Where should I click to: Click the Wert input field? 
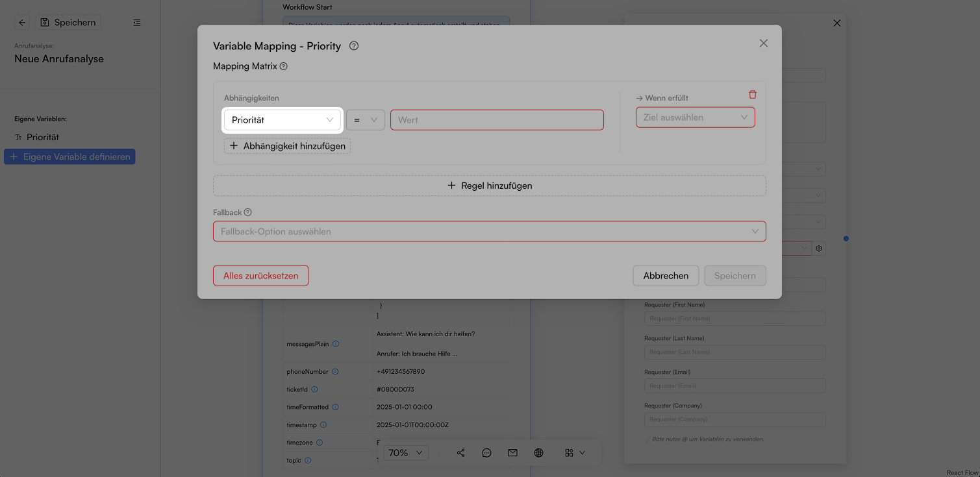497,120
